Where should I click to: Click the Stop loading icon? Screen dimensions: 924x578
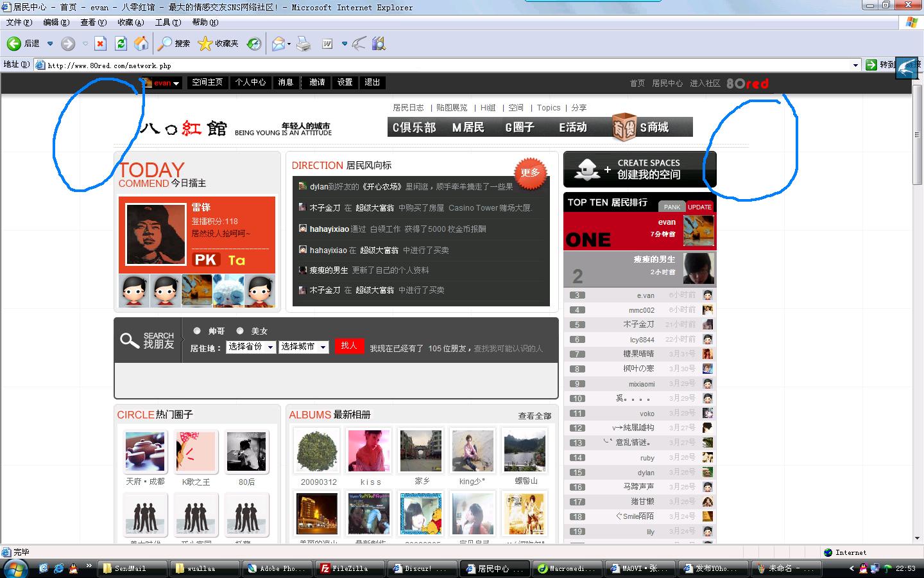(100, 44)
